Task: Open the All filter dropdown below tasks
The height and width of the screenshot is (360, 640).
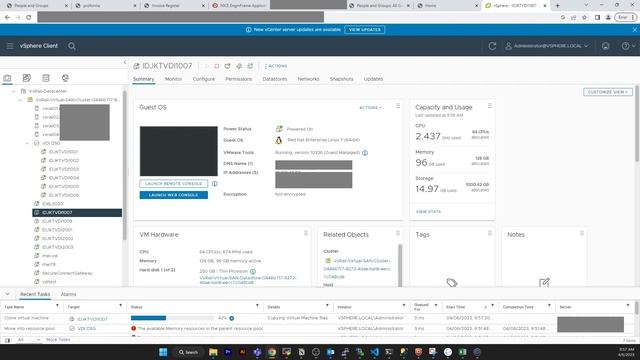Action: [29, 340]
